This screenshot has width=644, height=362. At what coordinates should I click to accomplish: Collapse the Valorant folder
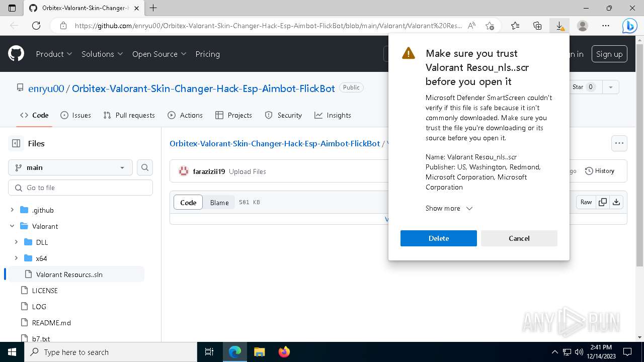pyautogui.click(x=13, y=226)
